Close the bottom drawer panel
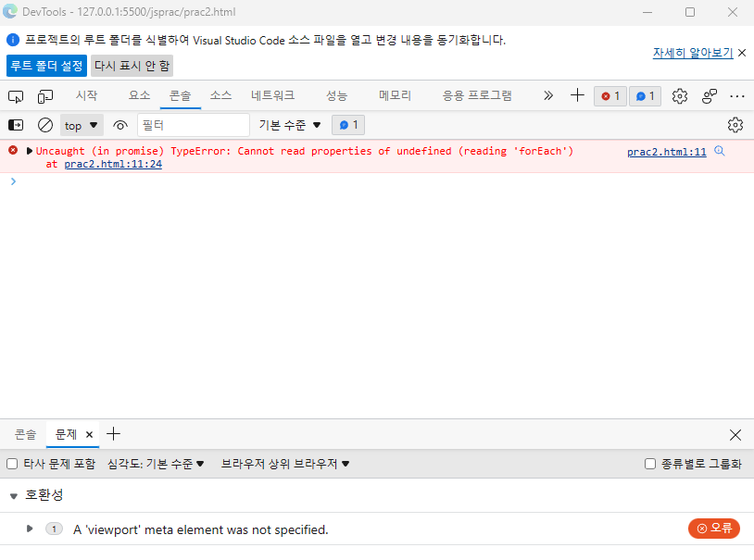This screenshot has width=754, height=560. [x=735, y=435]
